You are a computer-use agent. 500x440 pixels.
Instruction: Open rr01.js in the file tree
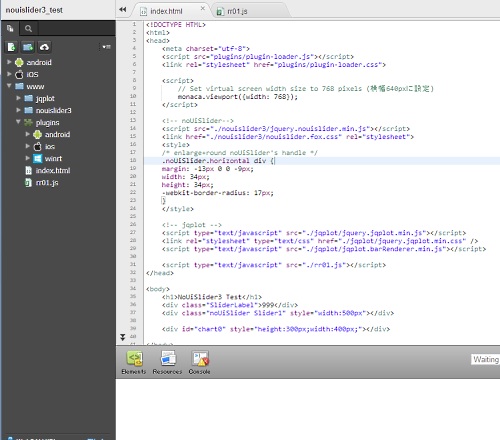coord(47,183)
